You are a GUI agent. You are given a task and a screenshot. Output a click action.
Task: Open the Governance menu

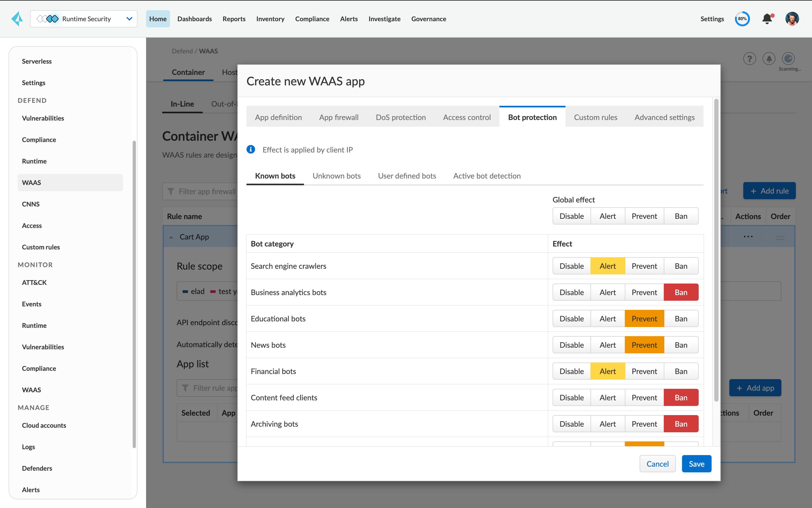click(429, 19)
